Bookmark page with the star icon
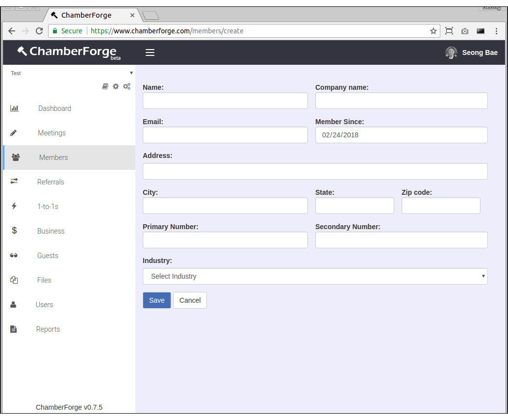The width and height of the screenshot is (508, 420). [433, 31]
